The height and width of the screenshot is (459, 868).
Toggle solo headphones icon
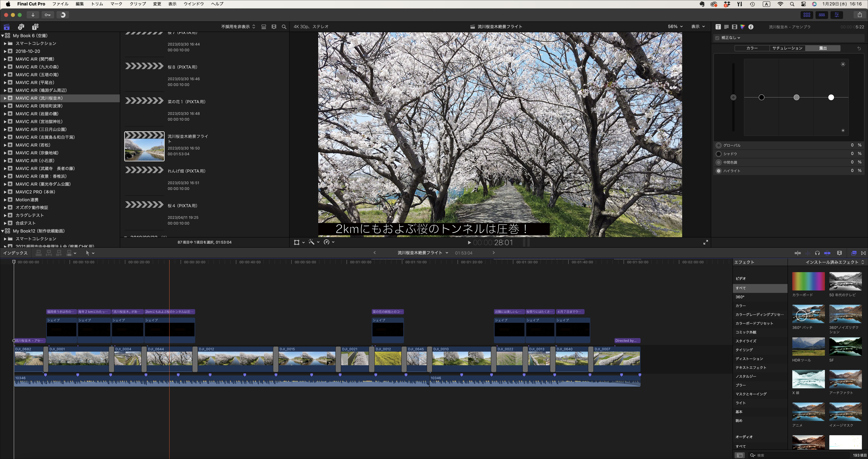point(817,253)
